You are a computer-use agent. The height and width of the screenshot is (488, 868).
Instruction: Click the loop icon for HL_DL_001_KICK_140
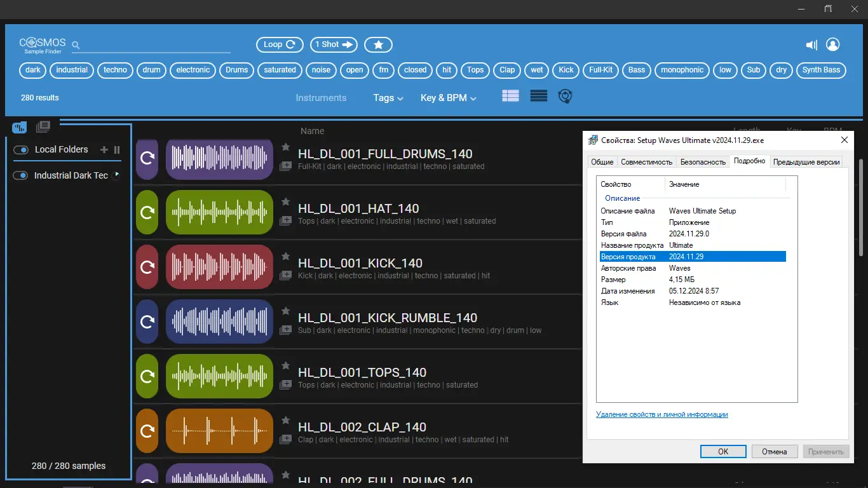(x=147, y=267)
